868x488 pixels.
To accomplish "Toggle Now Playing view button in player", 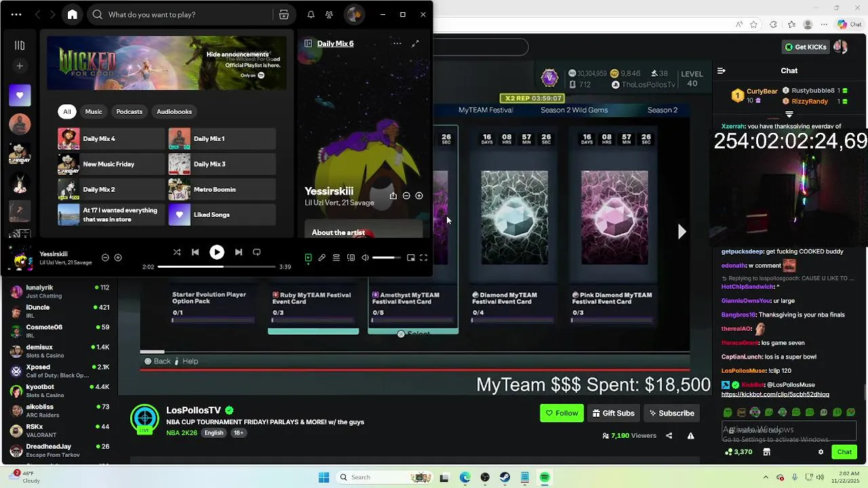I will (308, 258).
